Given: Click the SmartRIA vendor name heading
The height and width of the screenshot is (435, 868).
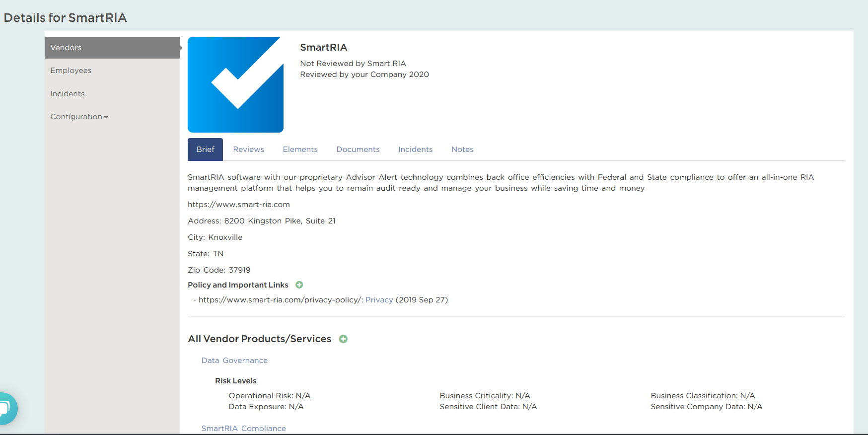Looking at the screenshot, I should coord(324,47).
